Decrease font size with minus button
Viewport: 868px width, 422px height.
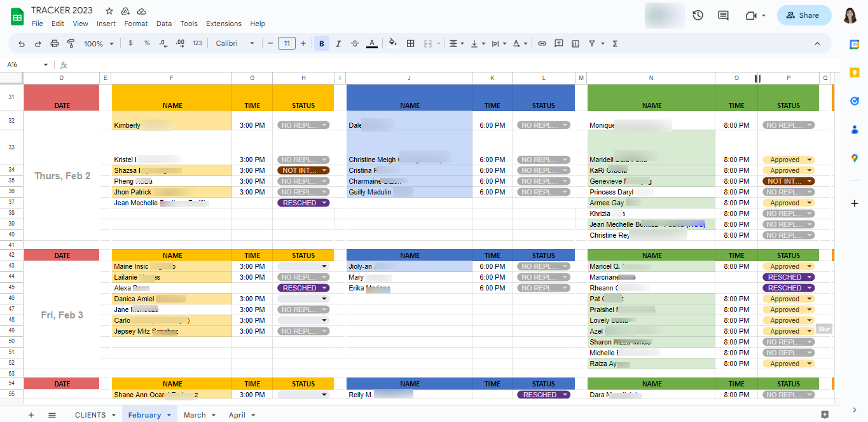[x=270, y=44]
